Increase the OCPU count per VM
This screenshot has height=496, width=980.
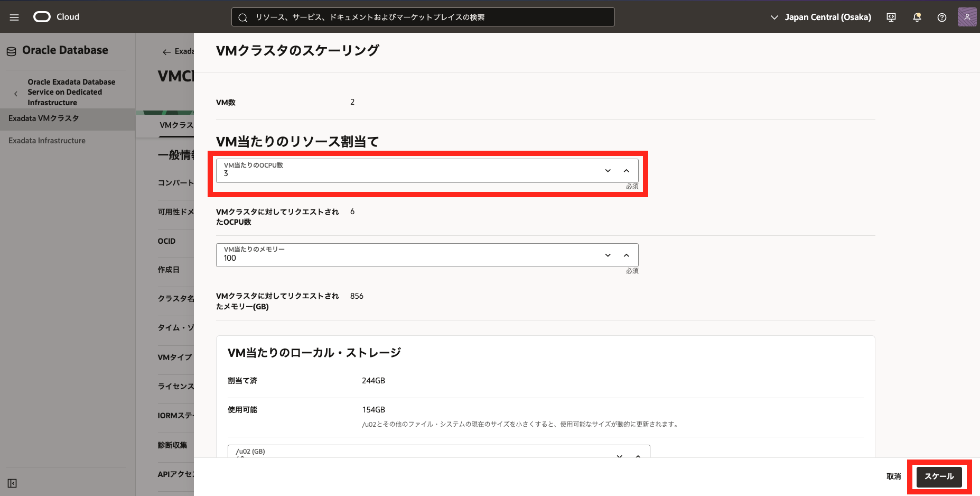coord(626,171)
